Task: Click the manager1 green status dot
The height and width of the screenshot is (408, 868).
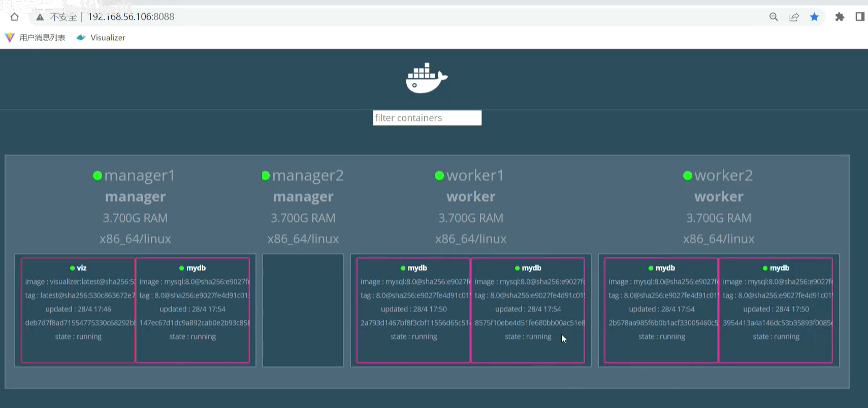Action: pos(98,176)
